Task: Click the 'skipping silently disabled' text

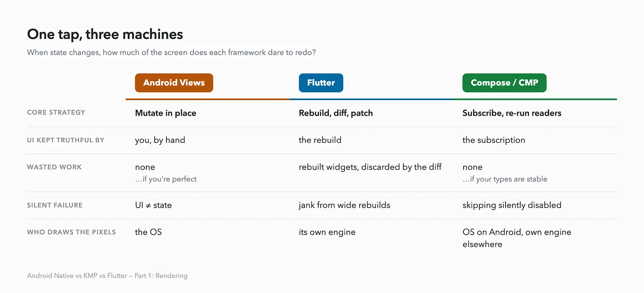Action: [x=512, y=205]
